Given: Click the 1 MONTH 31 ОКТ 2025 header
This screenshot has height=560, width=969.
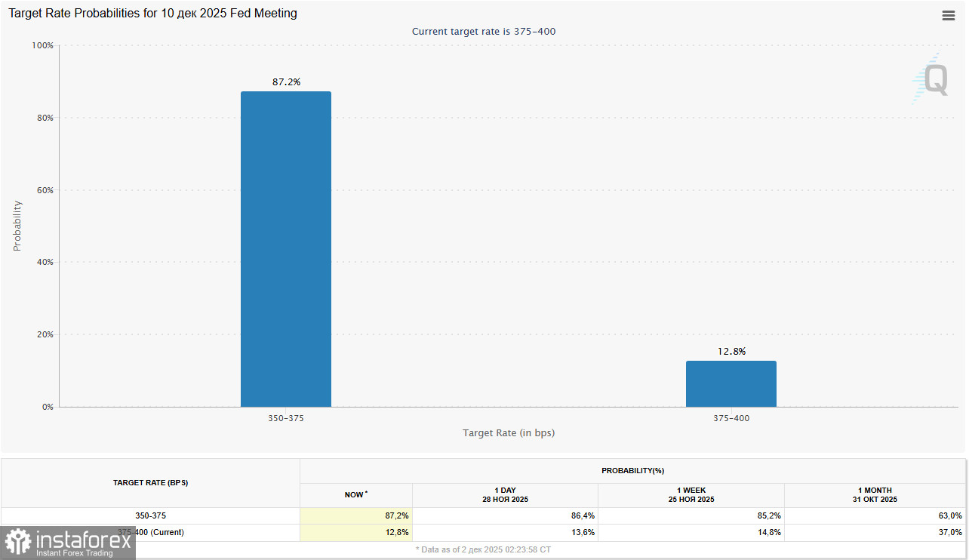Looking at the screenshot, I should click(x=875, y=495).
